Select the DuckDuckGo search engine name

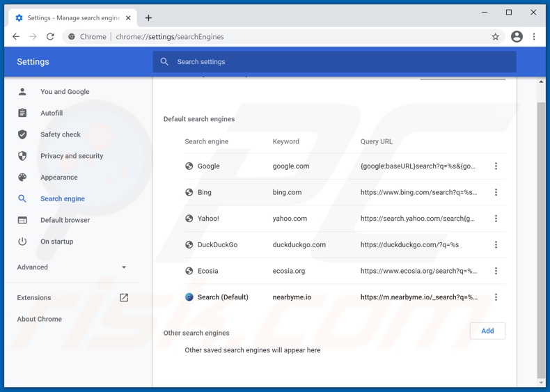click(x=217, y=244)
